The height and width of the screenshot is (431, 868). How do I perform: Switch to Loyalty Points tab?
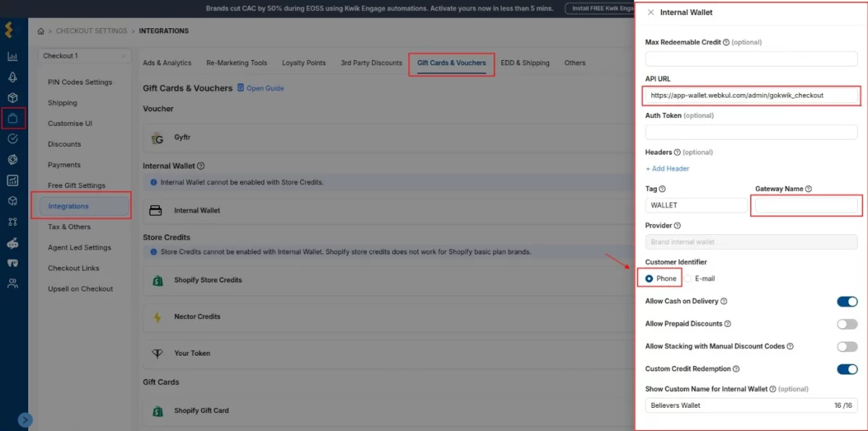[x=304, y=63]
